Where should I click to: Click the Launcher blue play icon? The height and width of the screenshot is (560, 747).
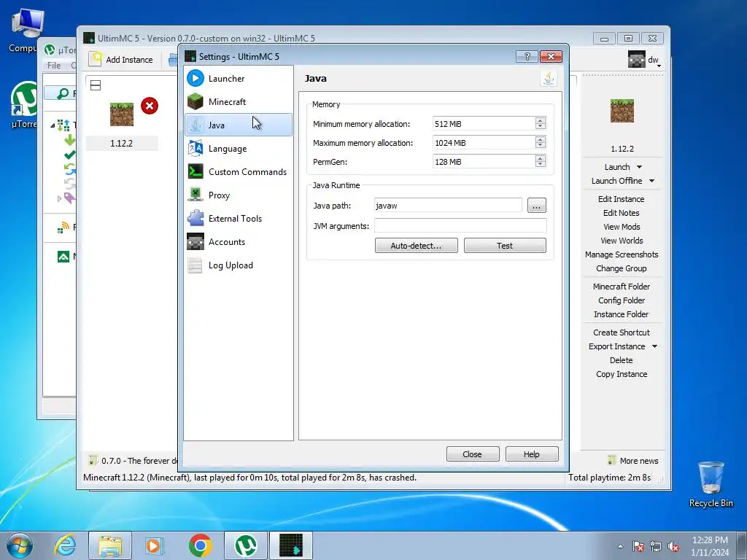(196, 78)
